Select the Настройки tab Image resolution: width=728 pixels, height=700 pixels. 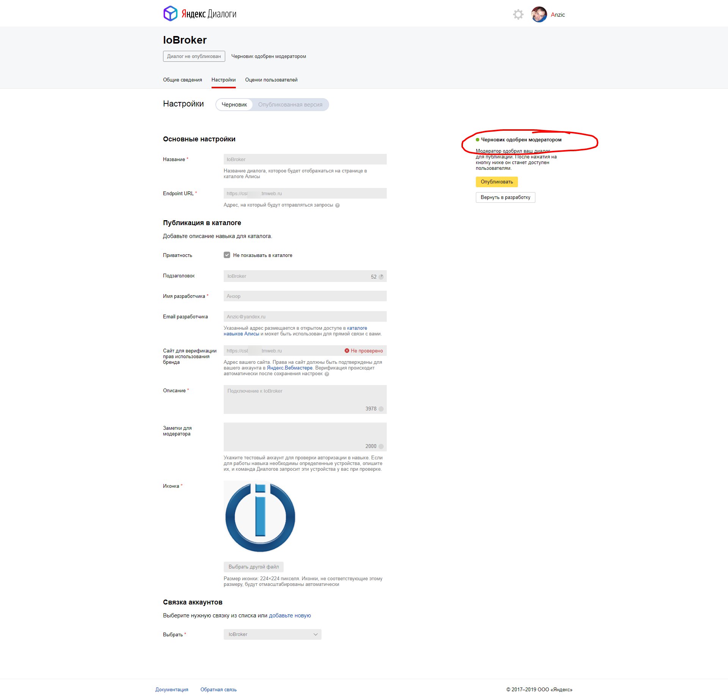[224, 80]
